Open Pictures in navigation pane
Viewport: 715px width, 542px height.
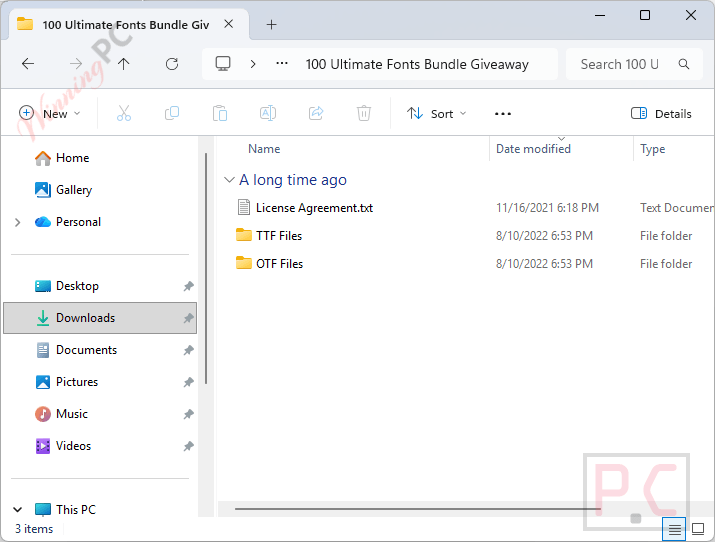[77, 382]
